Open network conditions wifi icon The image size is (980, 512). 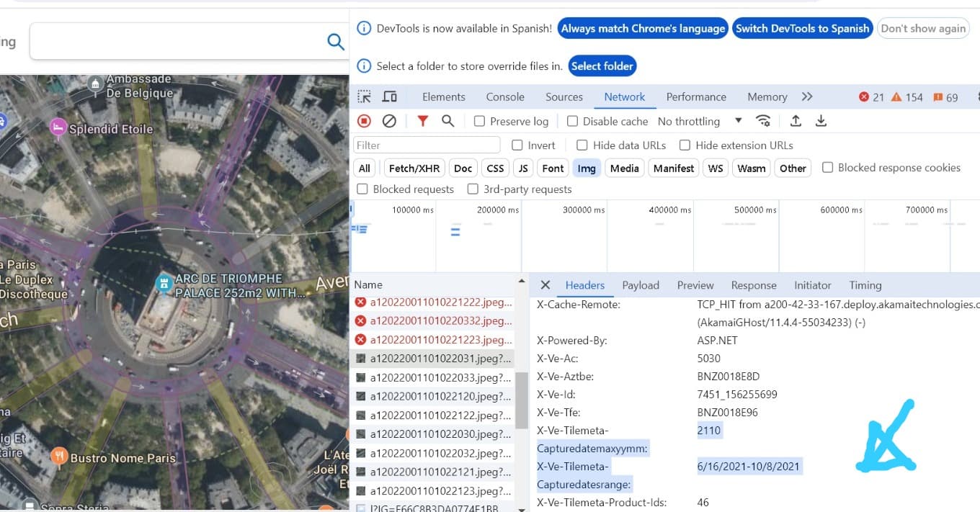tap(763, 121)
